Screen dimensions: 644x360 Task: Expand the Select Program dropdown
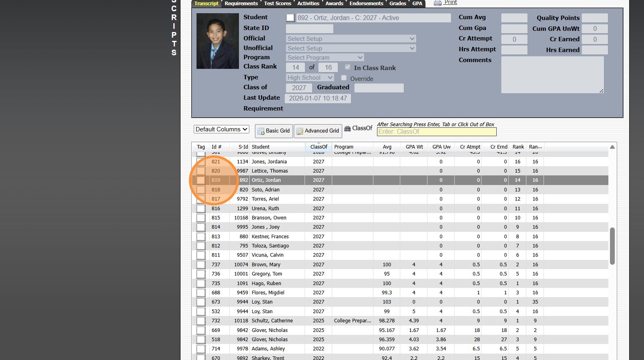tap(325, 58)
